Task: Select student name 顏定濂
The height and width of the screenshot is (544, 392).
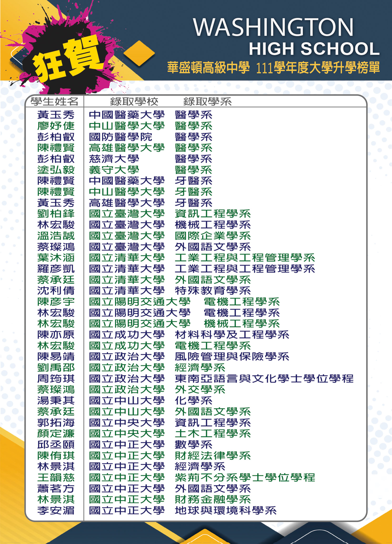Action: 56,434
